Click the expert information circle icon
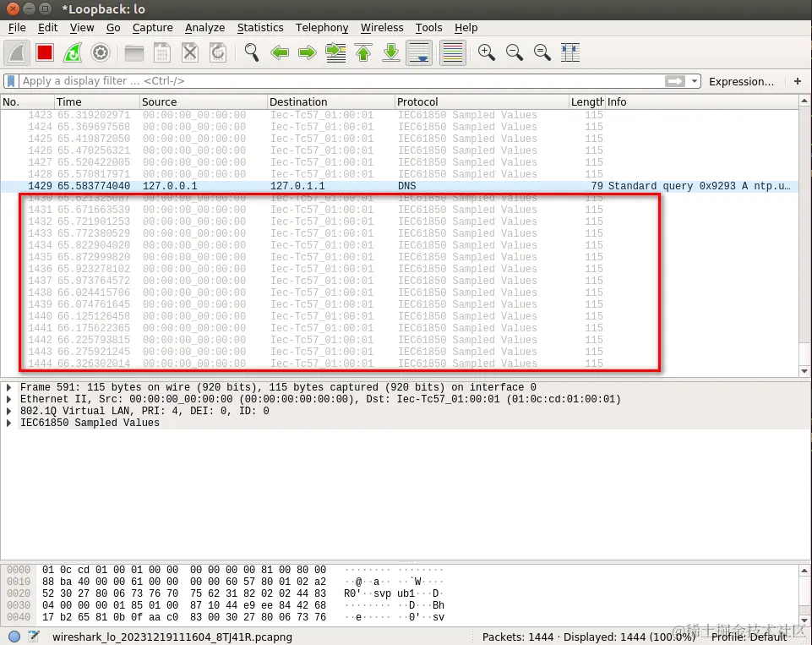This screenshot has width=812, height=645. coord(14,637)
